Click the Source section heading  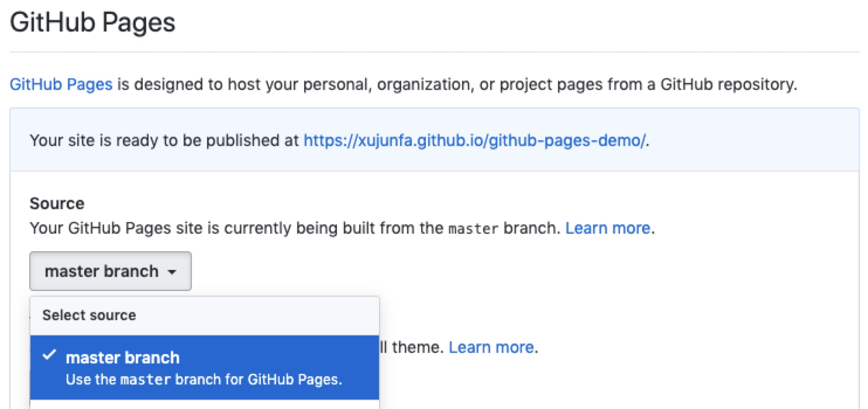point(57,203)
